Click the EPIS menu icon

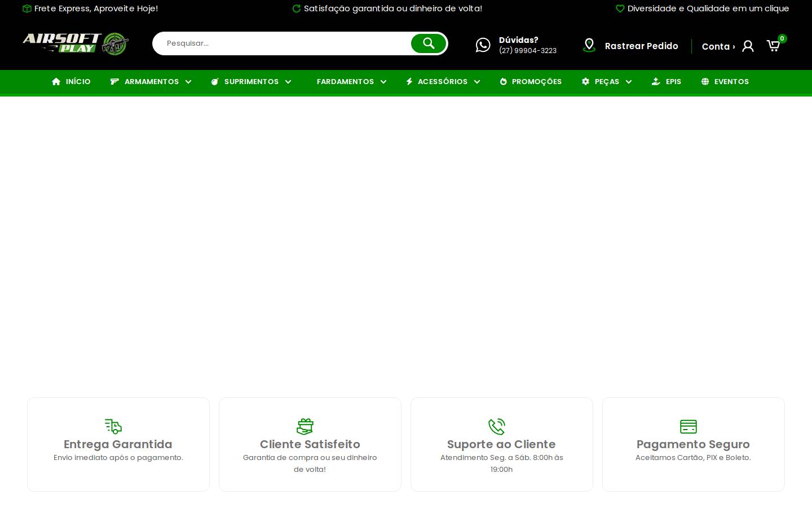tap(656, 82)
